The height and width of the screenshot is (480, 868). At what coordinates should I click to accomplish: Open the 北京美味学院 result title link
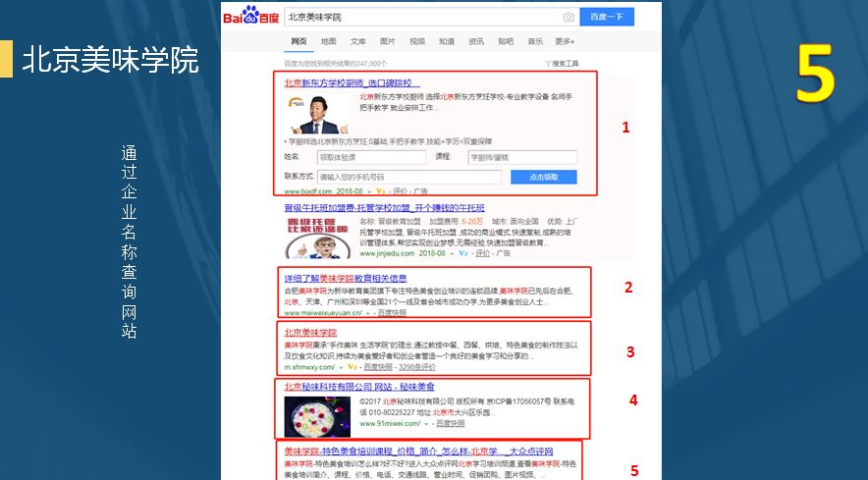click(x=310, y=333)
